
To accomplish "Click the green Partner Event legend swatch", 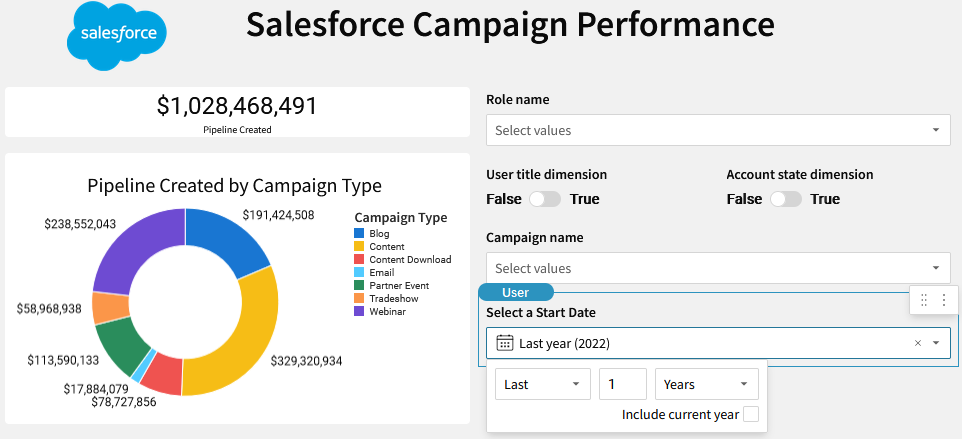I will click(x=360, y=285).
